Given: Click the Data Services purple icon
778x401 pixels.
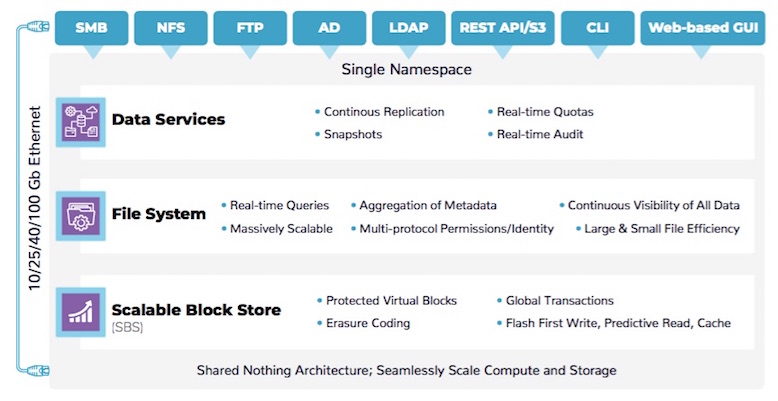Looking at the screenshot, I should pyautogui.click(x=80, y=122).
